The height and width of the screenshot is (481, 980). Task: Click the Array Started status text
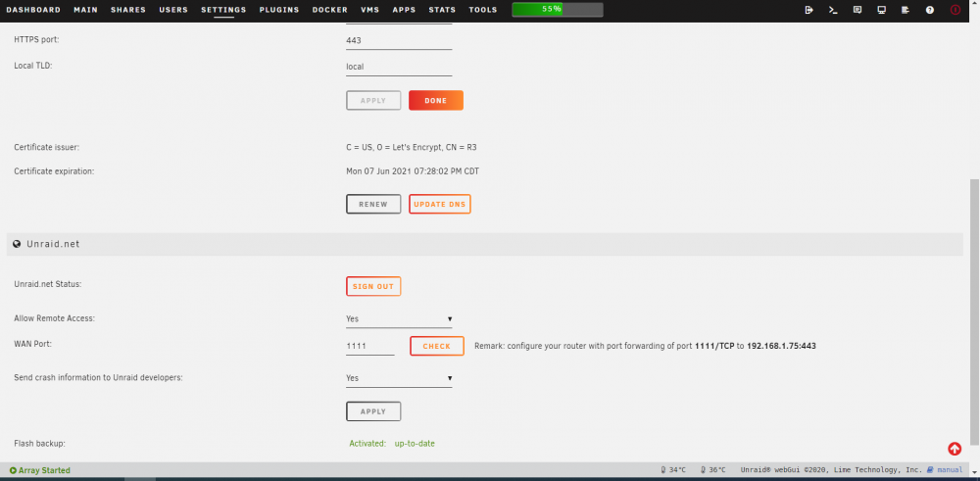coord(44,470)
